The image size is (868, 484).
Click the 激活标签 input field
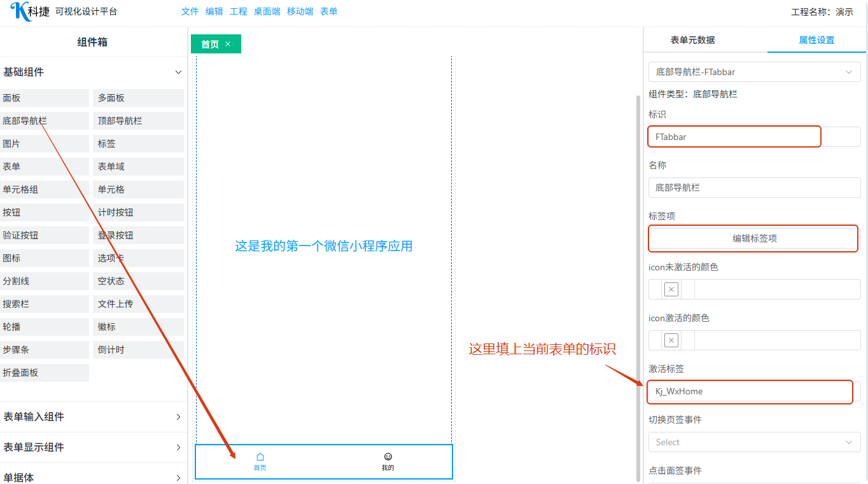(750, 391)
